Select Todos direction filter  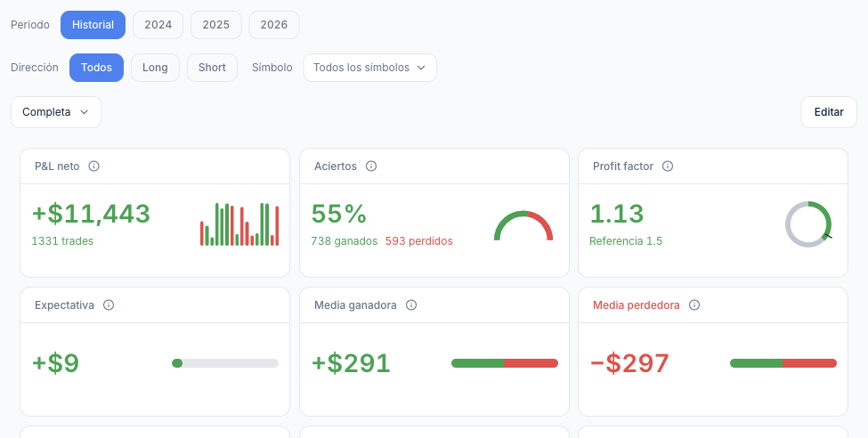(96, 68)
